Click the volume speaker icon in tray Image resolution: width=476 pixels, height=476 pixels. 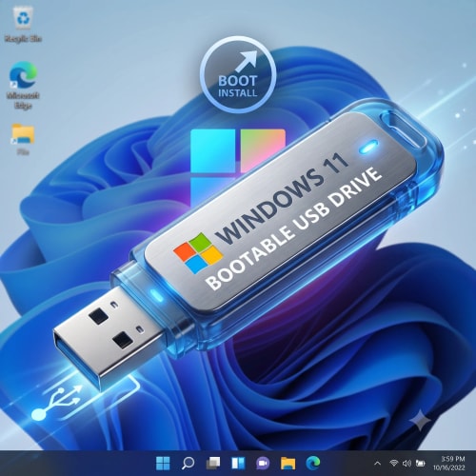[407, 464]
